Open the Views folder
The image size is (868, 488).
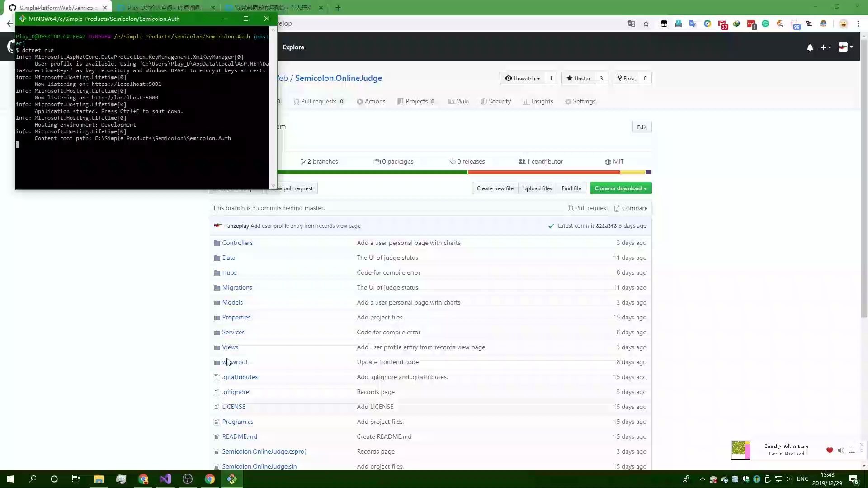pyautogui.click(x=230, y=347)
